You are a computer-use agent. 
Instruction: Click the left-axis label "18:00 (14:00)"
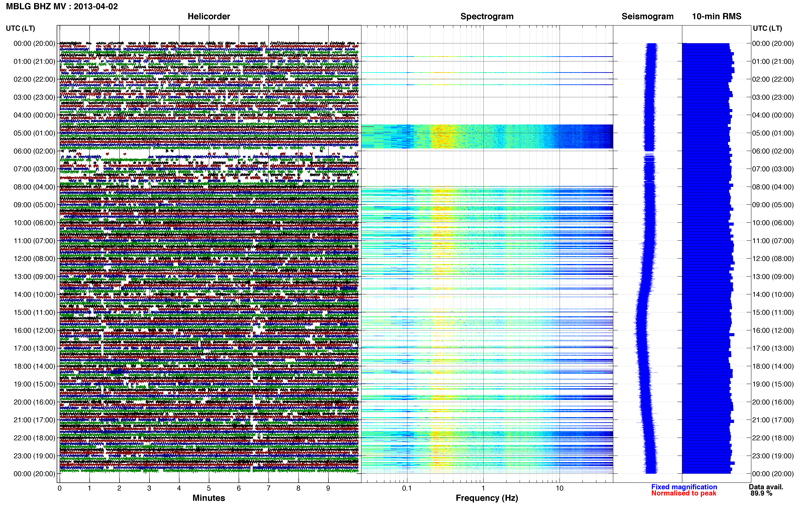34,366
